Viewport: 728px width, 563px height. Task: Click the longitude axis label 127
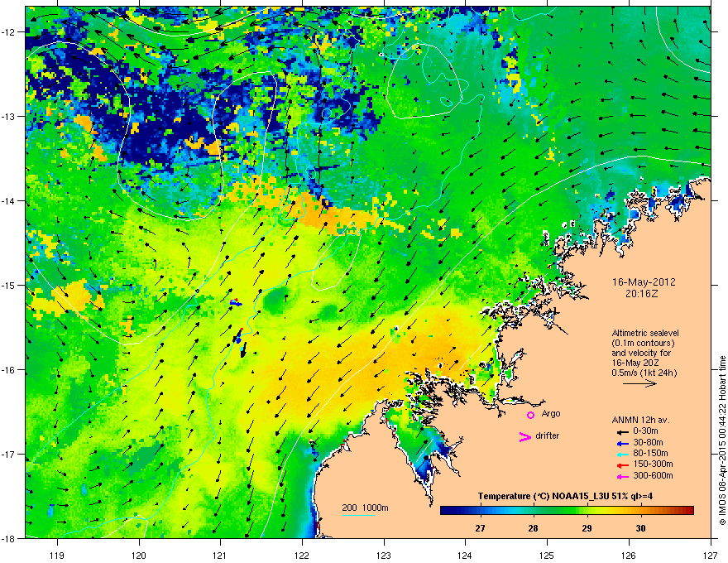click(711, 555)
